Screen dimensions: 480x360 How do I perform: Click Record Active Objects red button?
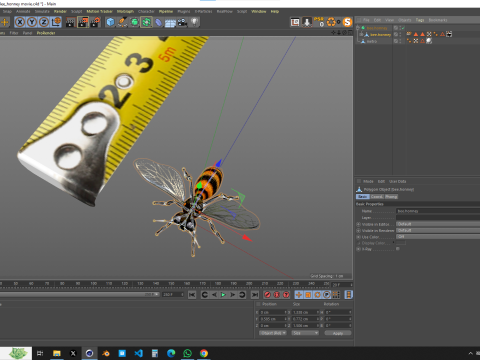coord(267,295)
